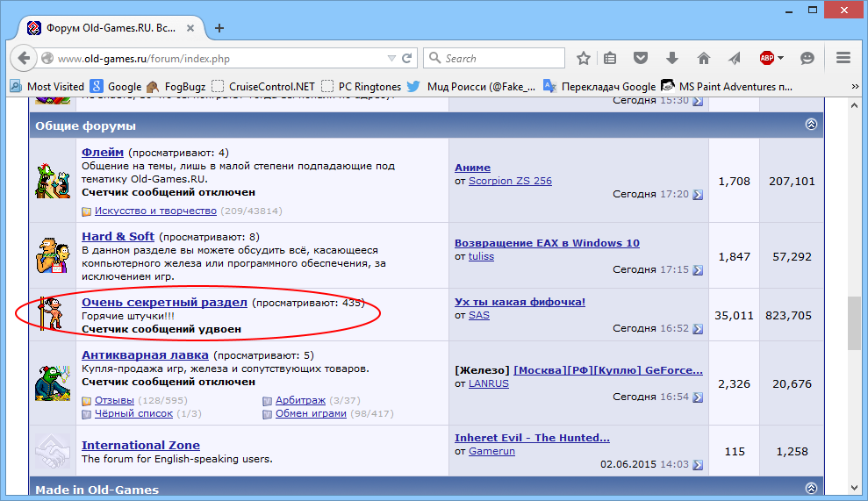Click in the Search box

pyautogui.click(x=494, y=58)
